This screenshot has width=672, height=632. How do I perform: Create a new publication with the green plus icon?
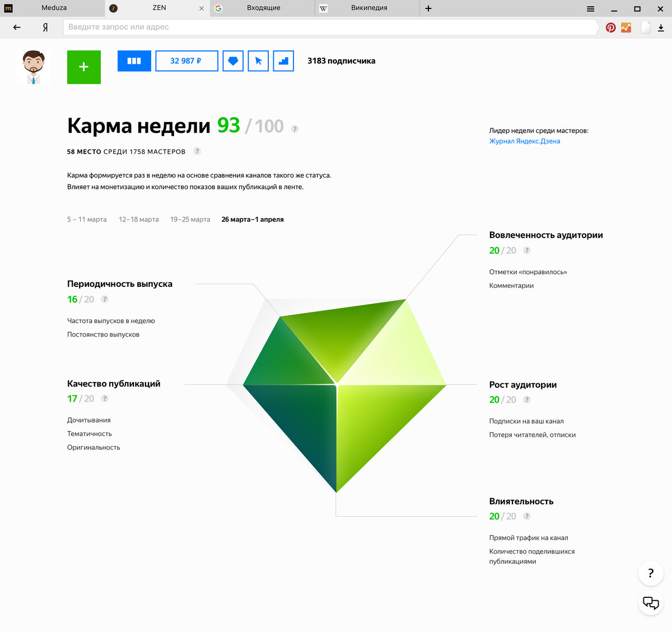coord(83,67)
